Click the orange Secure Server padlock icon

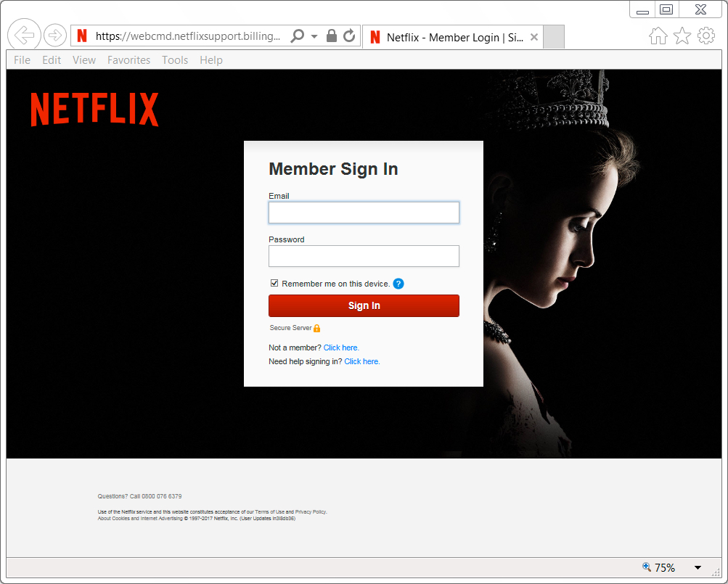pos(317,328)
